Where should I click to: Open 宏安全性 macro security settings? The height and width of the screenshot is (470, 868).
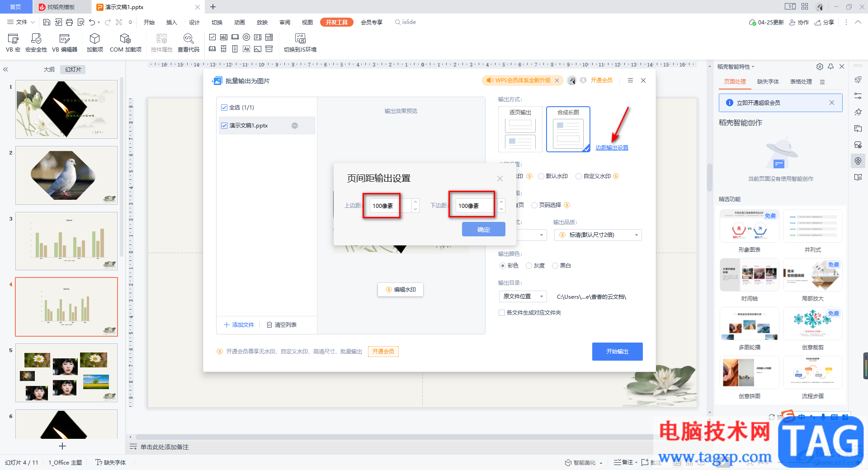36,42
